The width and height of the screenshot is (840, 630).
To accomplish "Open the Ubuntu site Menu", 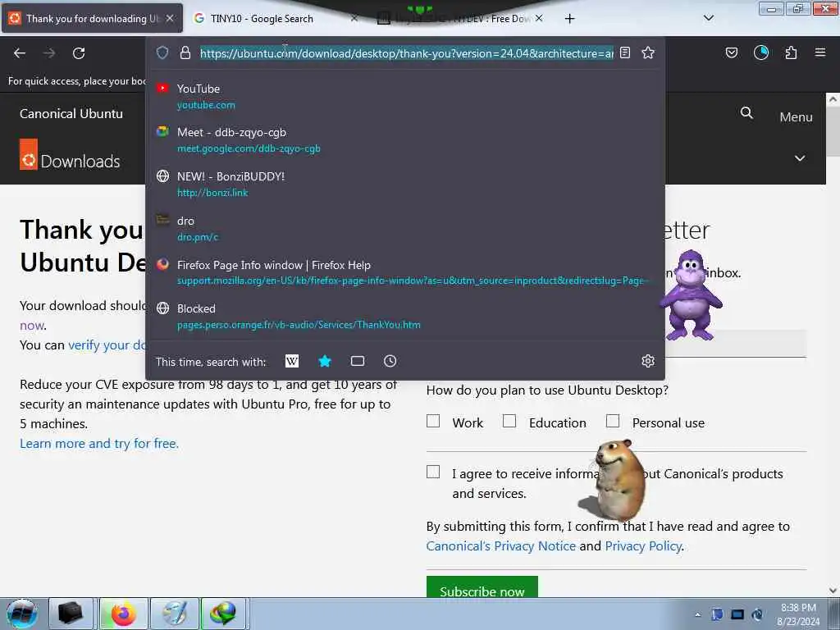I will point(796,116).
